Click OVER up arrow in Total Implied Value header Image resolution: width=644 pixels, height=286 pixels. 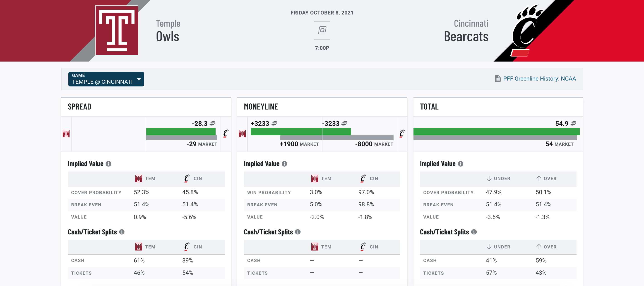[539, 179]
